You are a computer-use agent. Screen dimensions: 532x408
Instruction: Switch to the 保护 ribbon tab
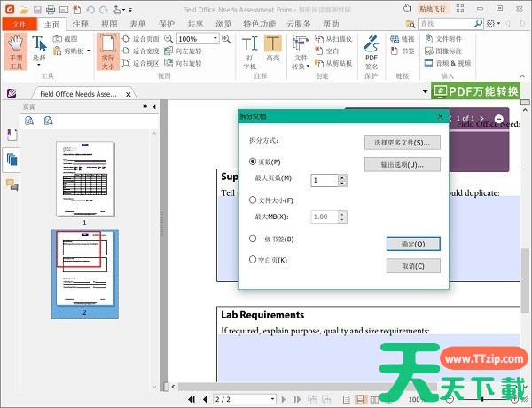[x=166, y=24]
